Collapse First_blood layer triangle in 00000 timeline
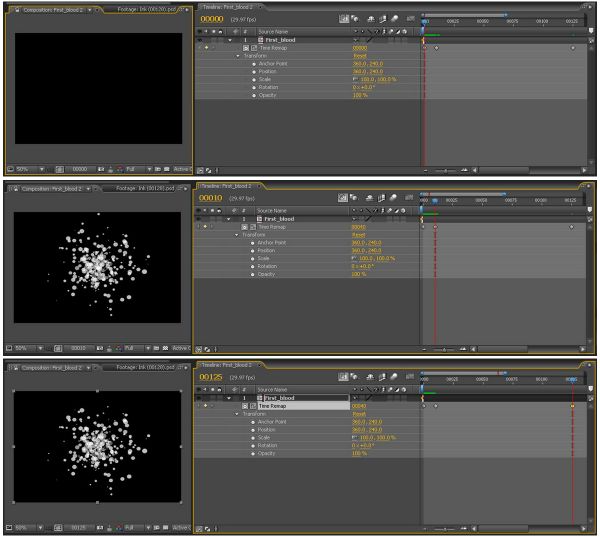 tap(230, 40)
